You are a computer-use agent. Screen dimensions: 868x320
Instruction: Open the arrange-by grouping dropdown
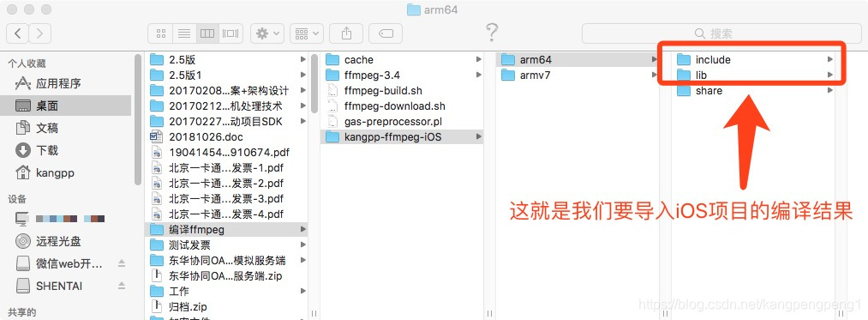(307, 33)
